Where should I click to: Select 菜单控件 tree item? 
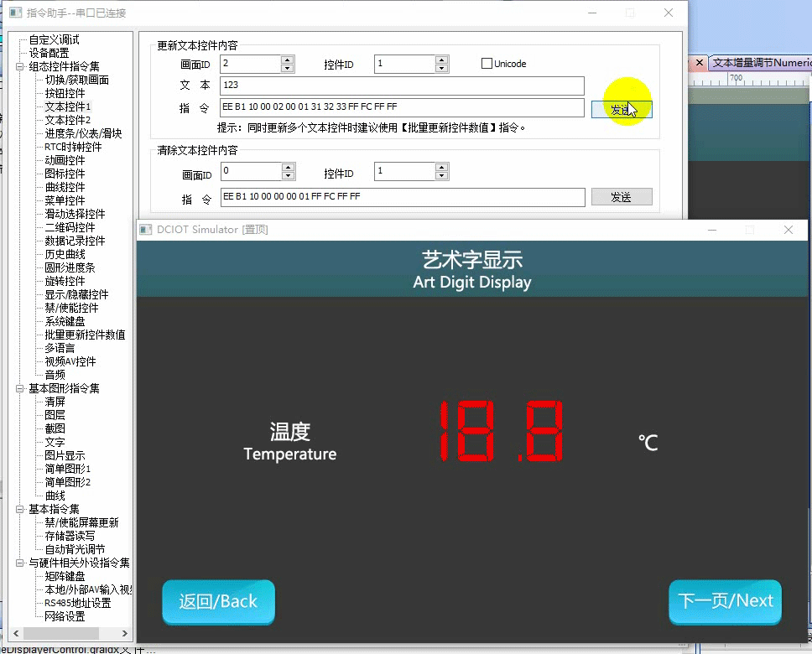(x=65, y=200)
